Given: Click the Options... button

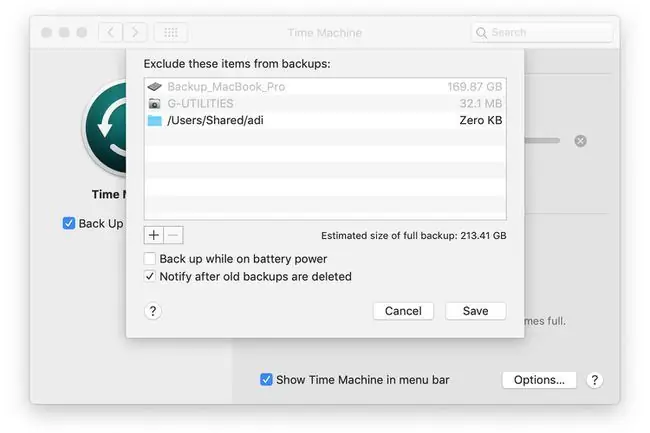Looking at the screenshot, I should pos(539,380).
